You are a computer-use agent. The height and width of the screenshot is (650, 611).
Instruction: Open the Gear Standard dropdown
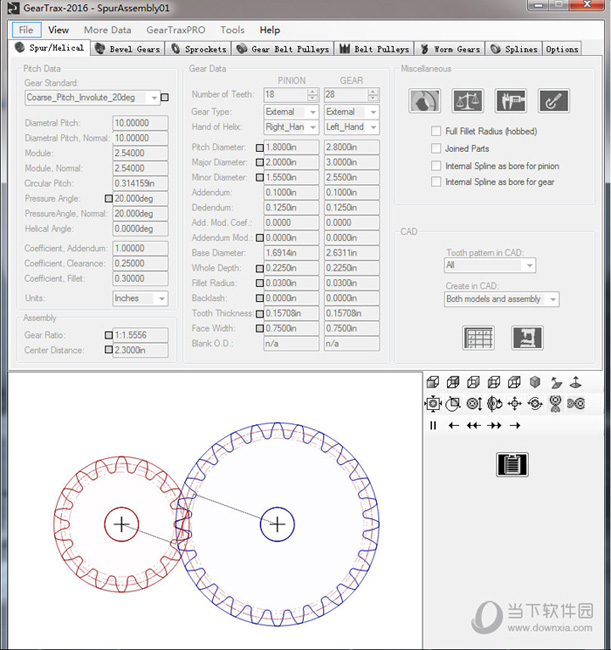[92, 98]
